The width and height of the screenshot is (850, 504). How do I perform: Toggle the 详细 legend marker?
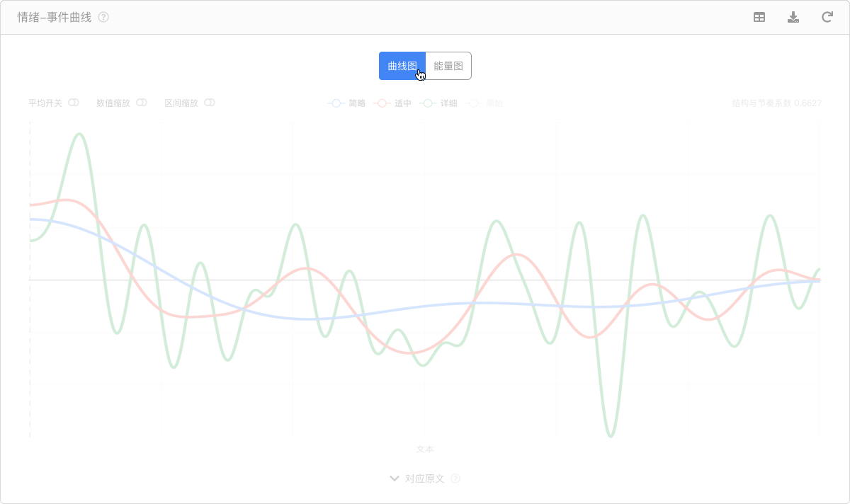coord(428,103)
